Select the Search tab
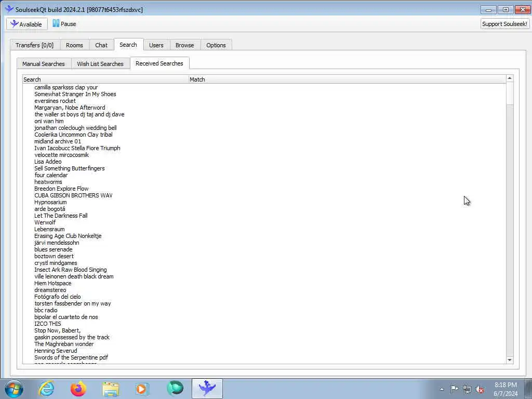This screenshot has height=399, width=532. point(128,45)
